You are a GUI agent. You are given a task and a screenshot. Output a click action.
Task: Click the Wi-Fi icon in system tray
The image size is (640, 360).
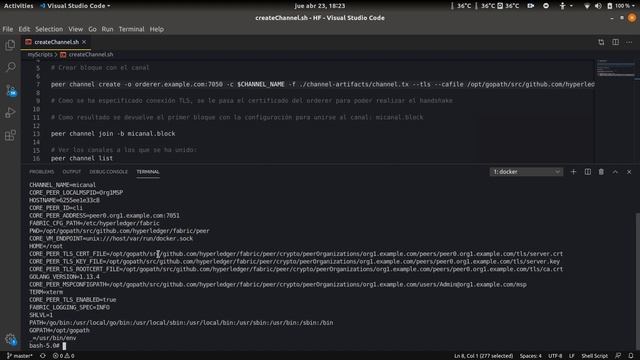click(587, 6)
